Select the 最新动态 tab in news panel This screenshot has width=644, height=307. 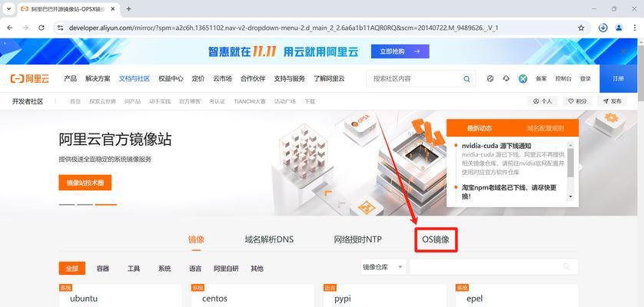[x=480, y=128]
